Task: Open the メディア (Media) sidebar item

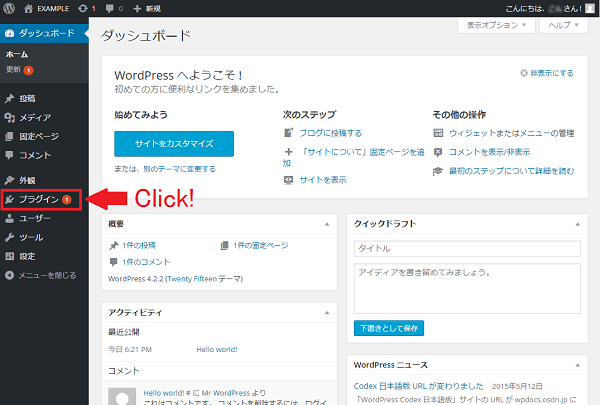Action: (x=35, y=118)
